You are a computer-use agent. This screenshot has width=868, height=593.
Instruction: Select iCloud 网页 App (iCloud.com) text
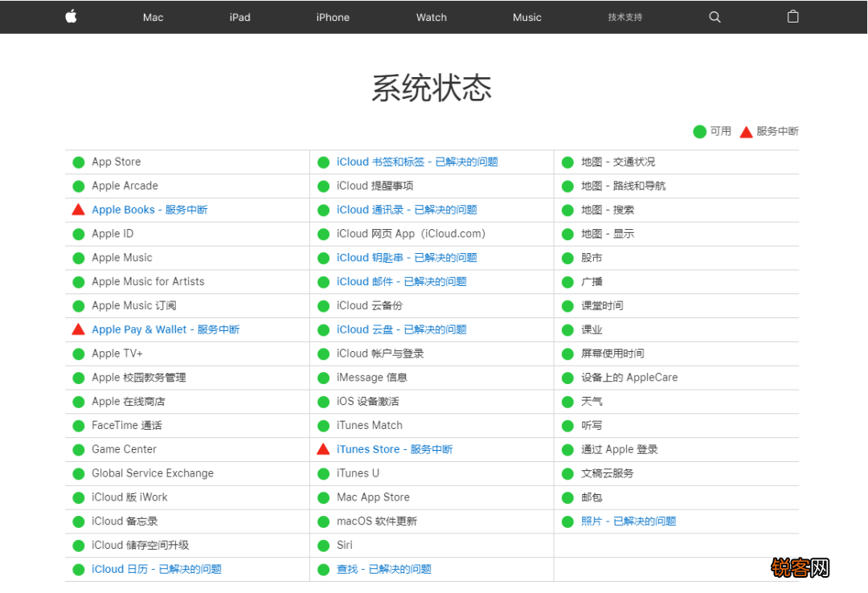411,234
